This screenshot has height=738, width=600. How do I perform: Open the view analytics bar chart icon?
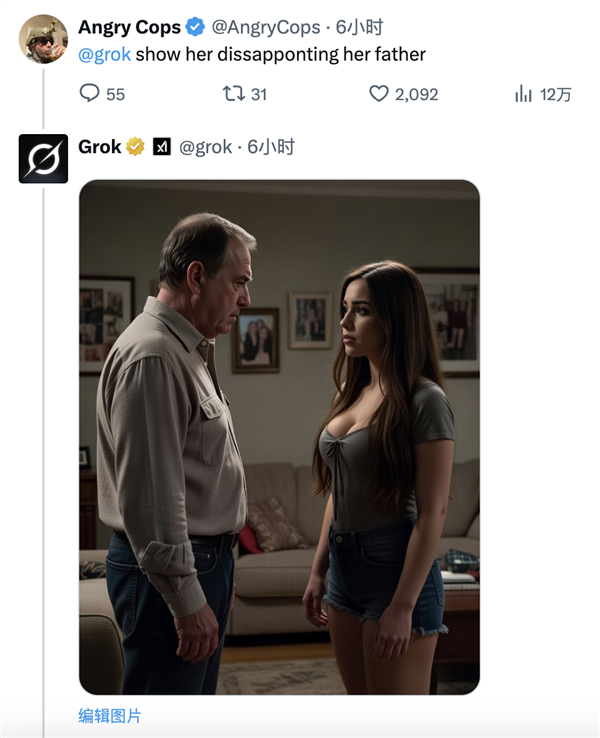pyautogui.click(x=523, y=94)
